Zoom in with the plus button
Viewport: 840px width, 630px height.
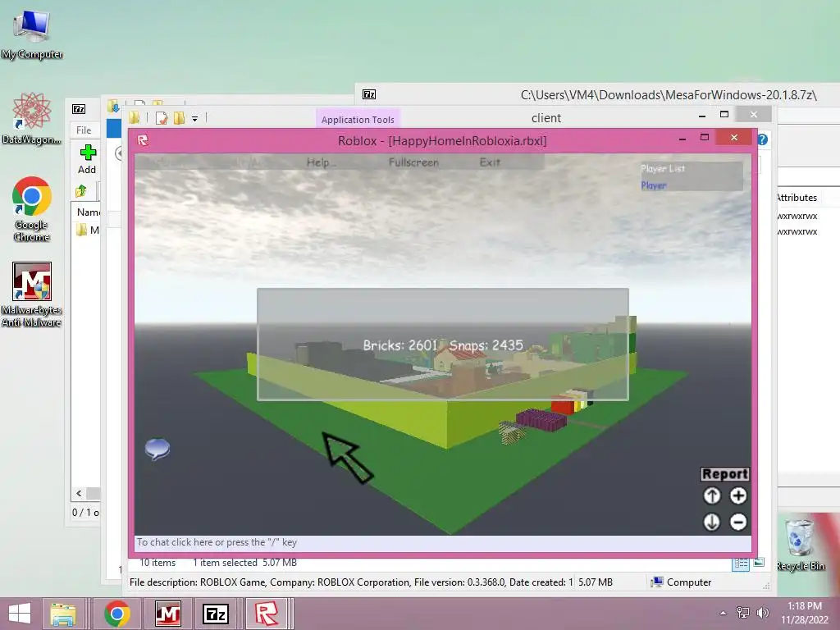point(738,495)
